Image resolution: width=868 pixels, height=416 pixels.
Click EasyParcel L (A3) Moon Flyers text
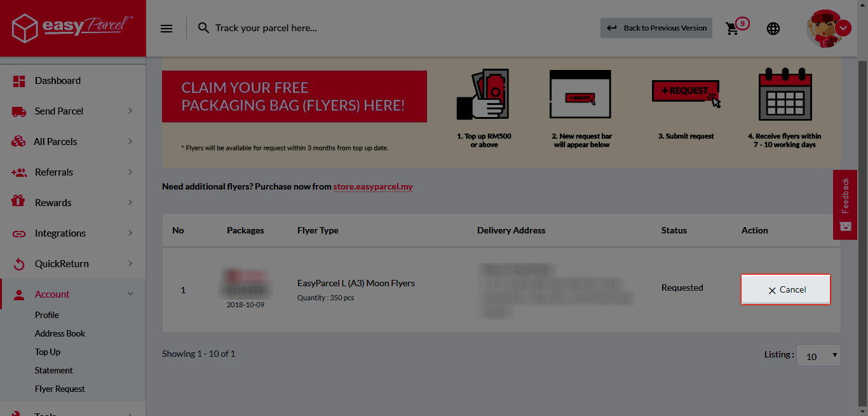tap(356, 283)
